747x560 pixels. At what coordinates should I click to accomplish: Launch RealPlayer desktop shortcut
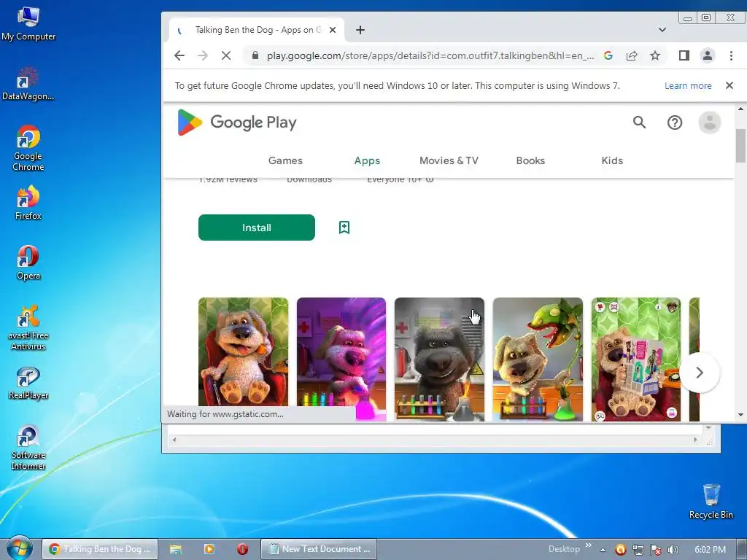[x=28, y=384]
